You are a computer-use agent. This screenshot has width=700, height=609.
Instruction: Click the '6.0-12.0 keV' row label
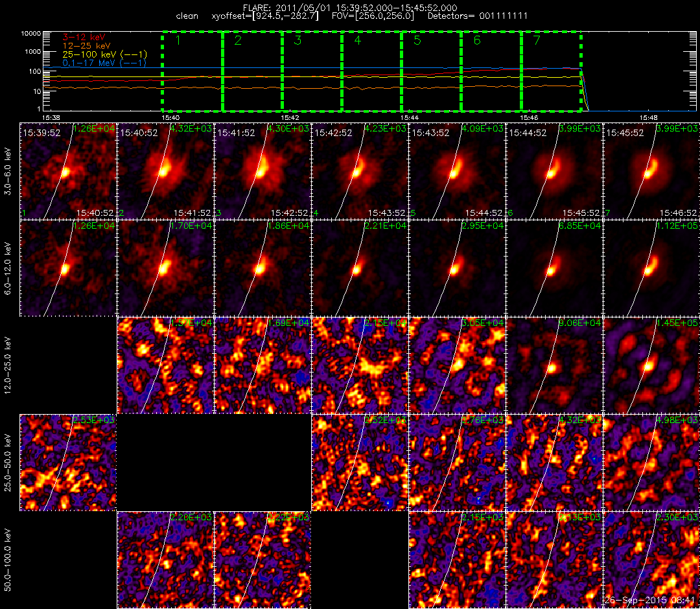(8, 268)
